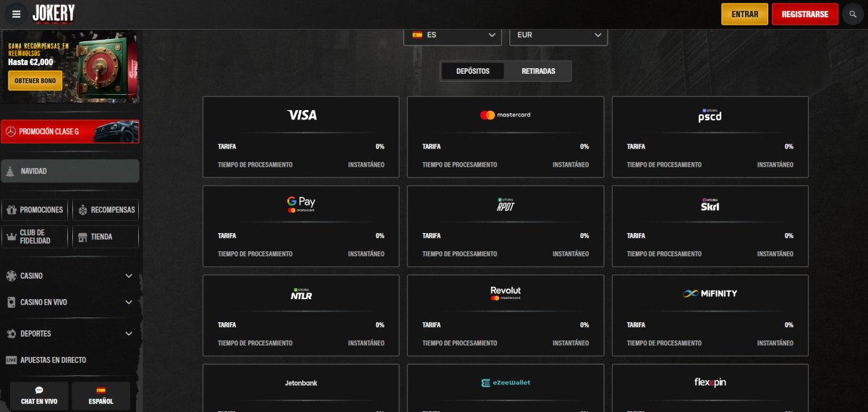The image size is (868, 412).
Task: Switch to the Retiradas tab
Action: (538, 71)
